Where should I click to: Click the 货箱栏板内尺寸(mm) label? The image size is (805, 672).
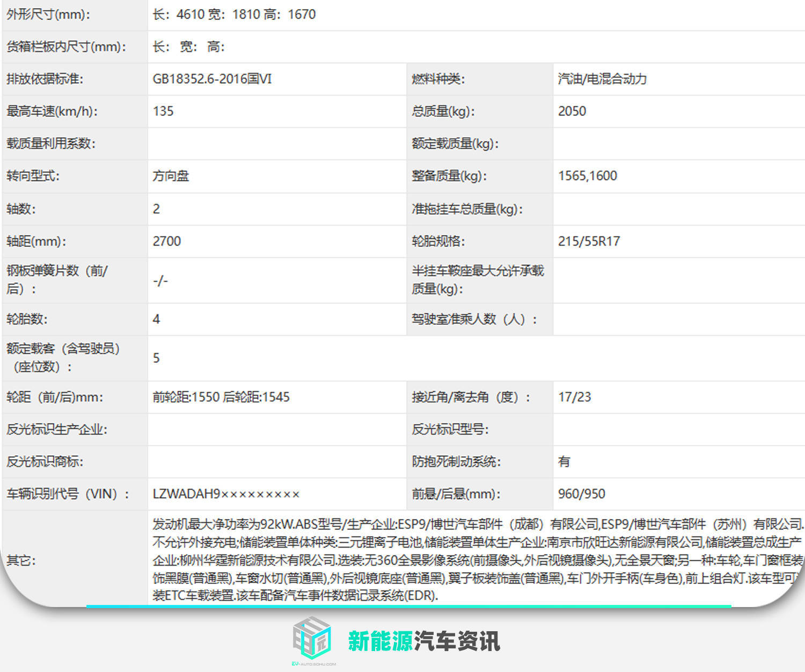67,47
